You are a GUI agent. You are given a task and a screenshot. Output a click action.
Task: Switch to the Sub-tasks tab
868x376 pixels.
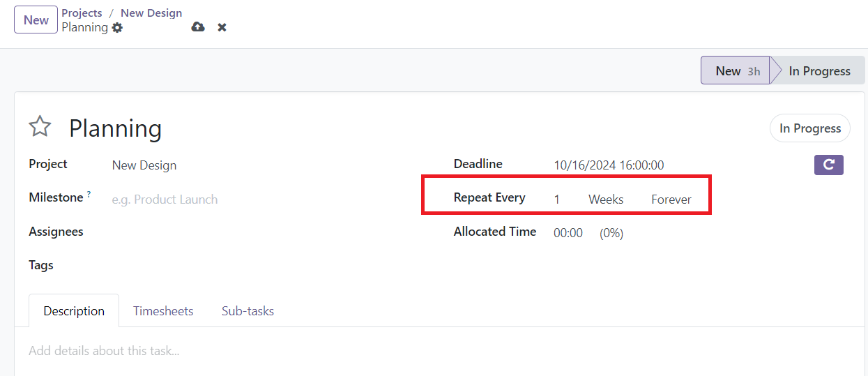point(248,311)
